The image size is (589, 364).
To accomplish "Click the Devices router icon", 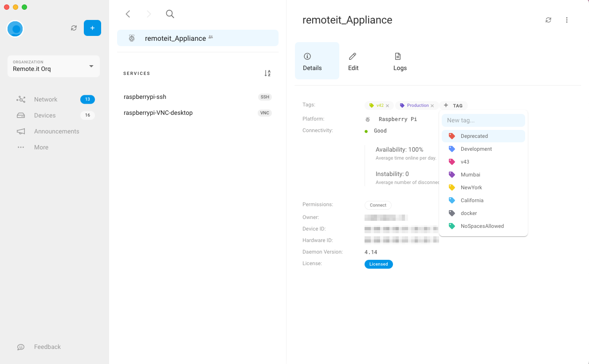I will [x=21, y=115].
